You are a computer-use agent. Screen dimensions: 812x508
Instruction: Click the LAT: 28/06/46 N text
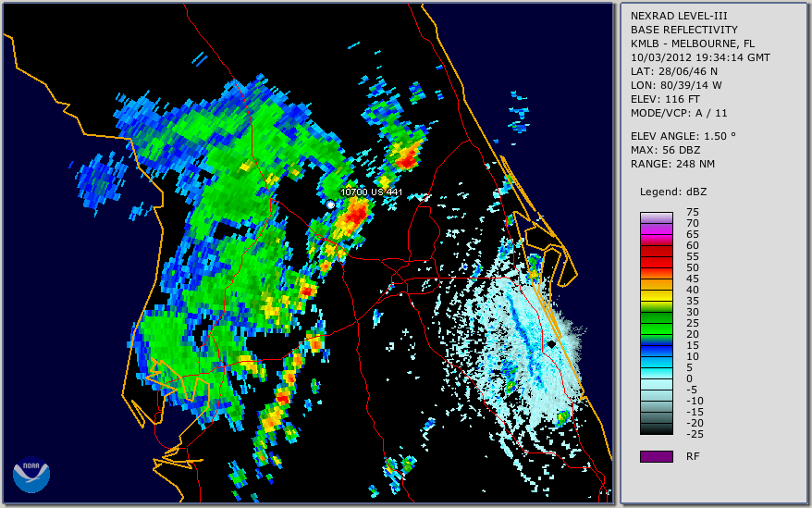point(673,71)
